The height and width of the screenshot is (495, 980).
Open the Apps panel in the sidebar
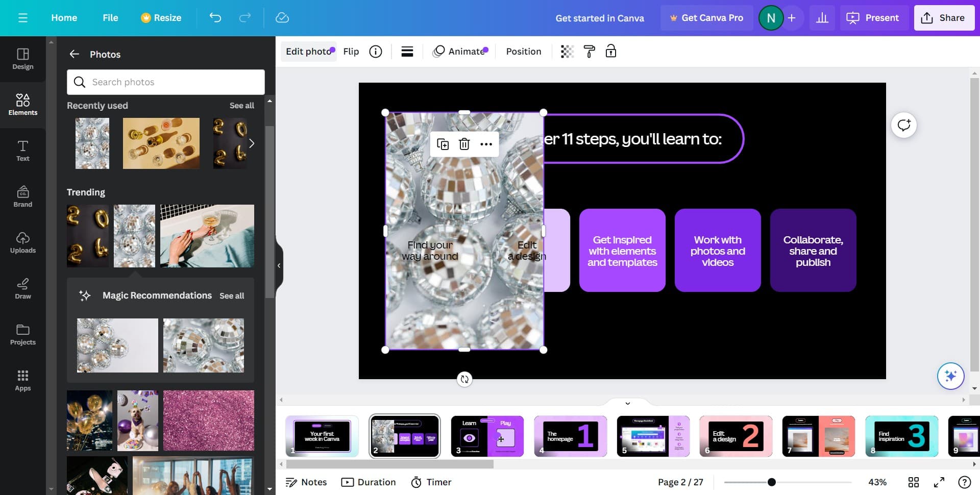[23, 380]
